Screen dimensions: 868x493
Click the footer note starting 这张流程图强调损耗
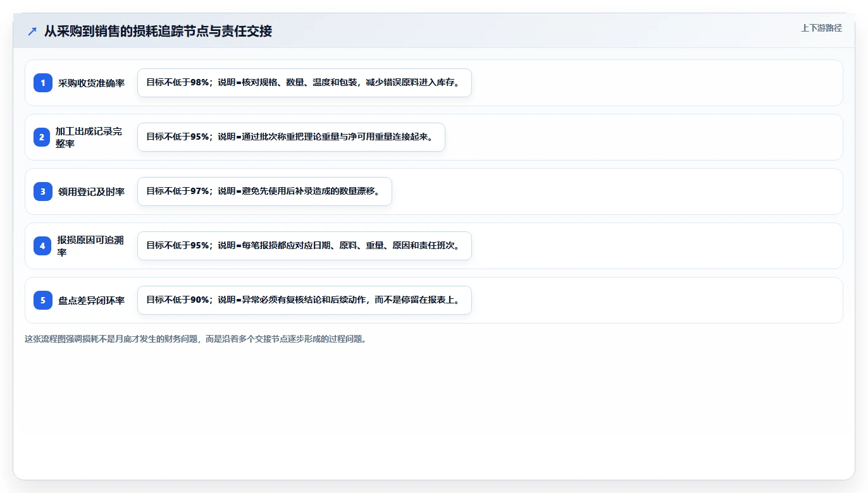tap(195, 339)
